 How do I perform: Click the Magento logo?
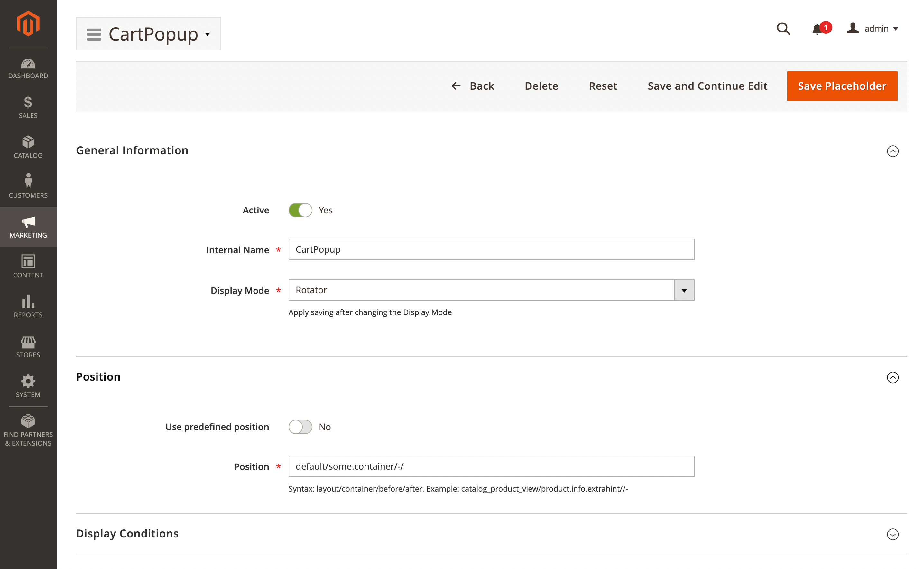28,23
